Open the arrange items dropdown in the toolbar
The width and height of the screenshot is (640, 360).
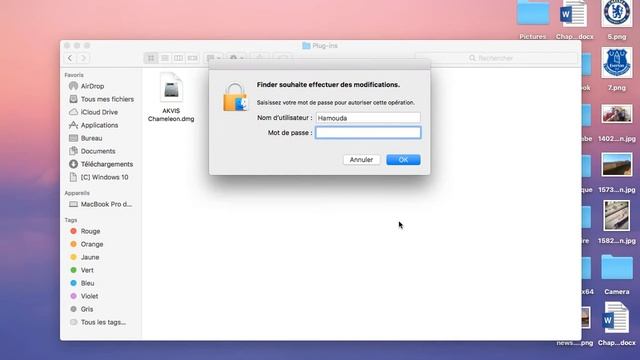(213, 58)
